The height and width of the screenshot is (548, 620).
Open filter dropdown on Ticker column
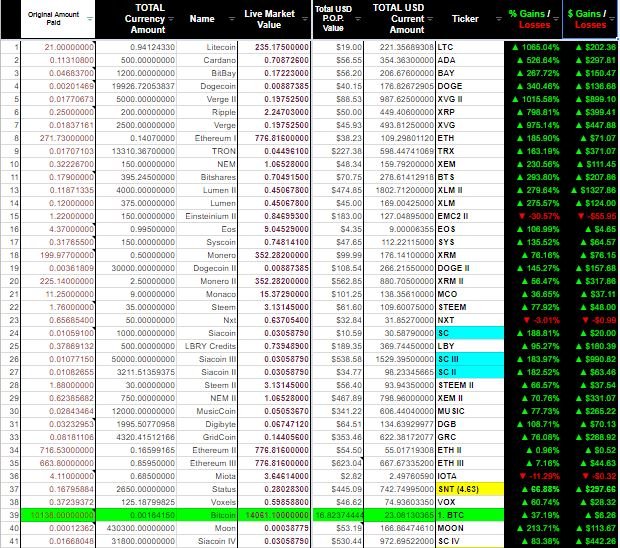499,19
